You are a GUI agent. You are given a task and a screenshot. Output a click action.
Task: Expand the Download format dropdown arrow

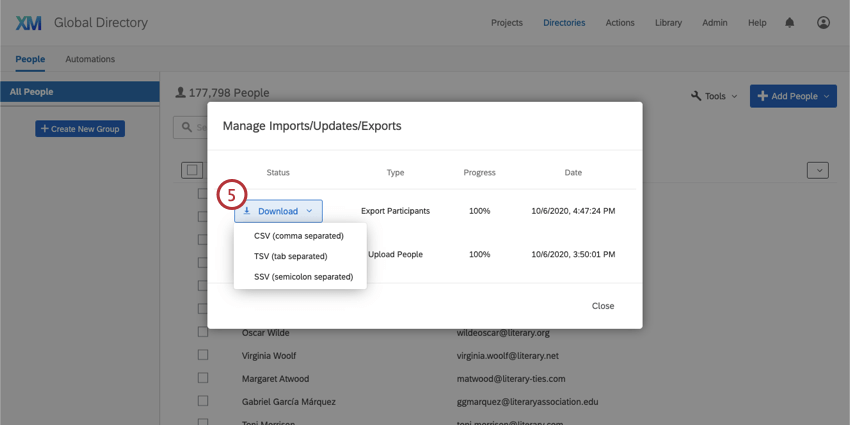pyautogui.click(x=310, y=211)
